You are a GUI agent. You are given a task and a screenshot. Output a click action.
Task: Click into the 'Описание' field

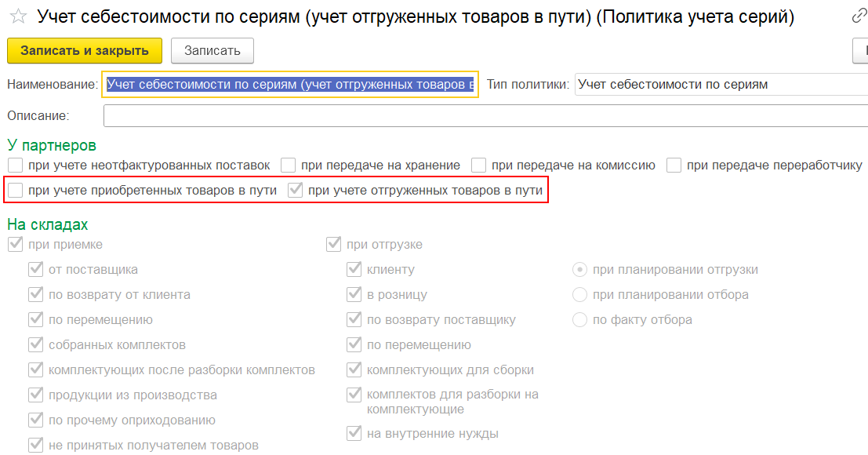click(x=485, y=116)
